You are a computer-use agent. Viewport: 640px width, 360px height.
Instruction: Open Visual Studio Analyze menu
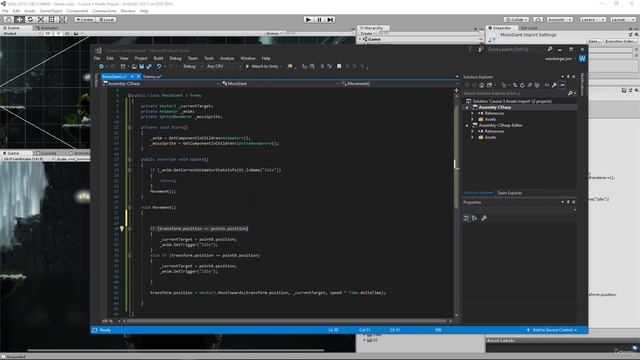(227, 58)
